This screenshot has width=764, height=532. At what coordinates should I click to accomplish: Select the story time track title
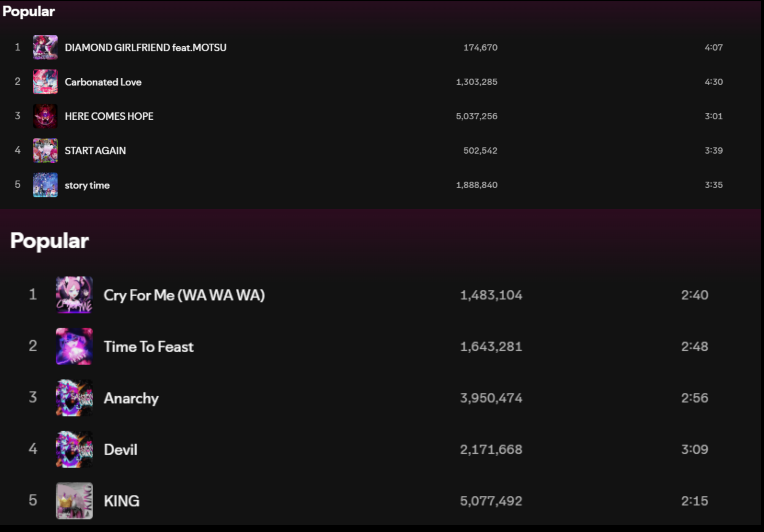[x=87, y=185]
